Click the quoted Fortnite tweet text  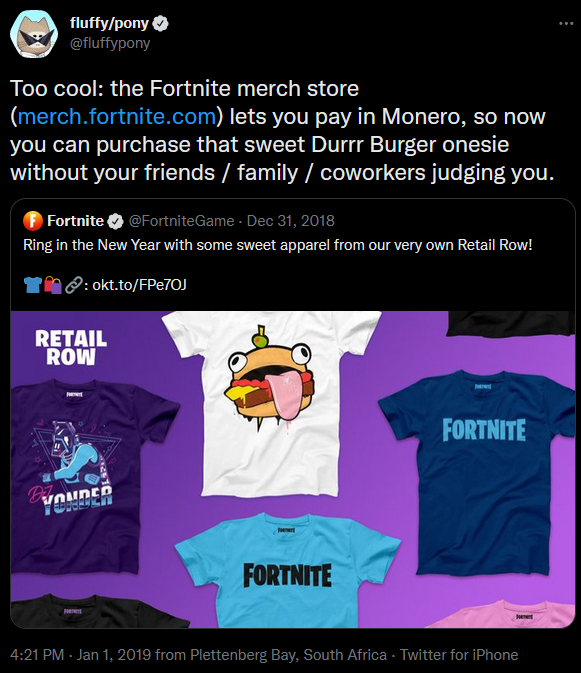pyautogui.click(x=278, y=245)
